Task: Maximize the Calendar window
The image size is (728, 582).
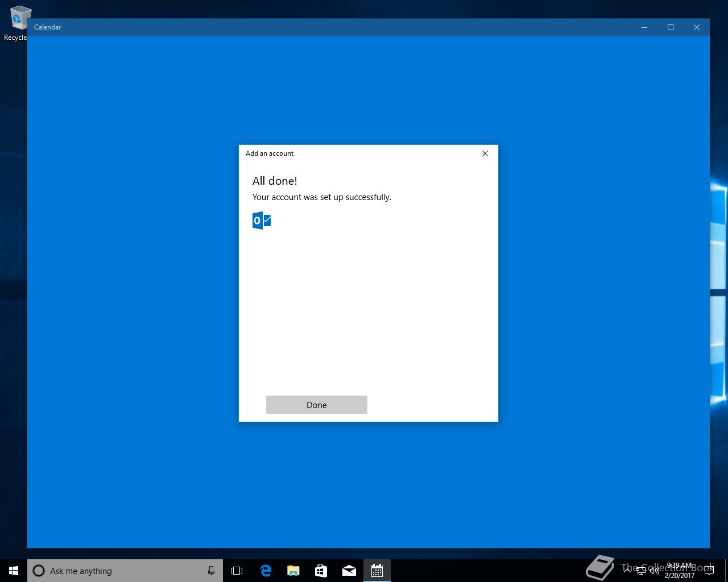Action: (x=671, y=27)
